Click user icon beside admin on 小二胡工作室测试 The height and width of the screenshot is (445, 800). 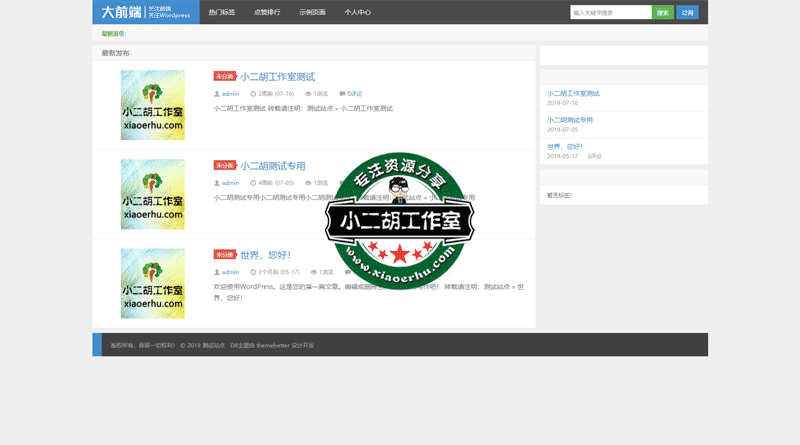coord(217,94)
